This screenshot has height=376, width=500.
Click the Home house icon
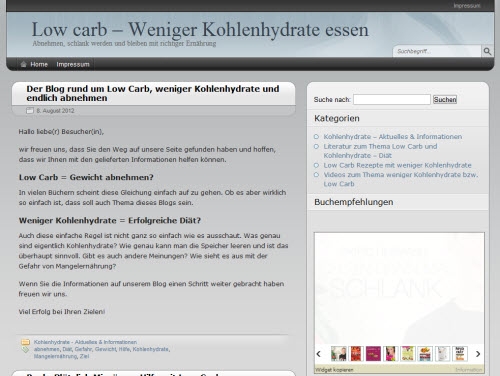click(23, 64)
